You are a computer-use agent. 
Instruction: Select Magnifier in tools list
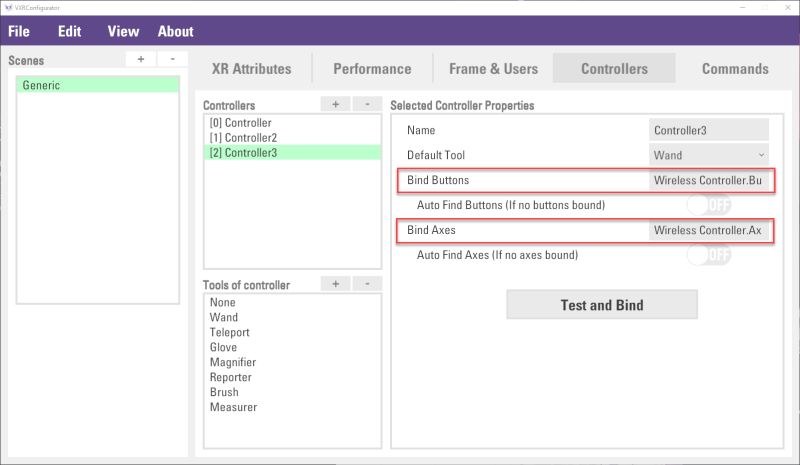(292, 362)
